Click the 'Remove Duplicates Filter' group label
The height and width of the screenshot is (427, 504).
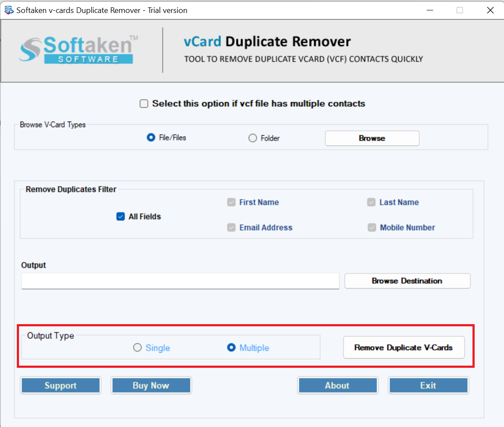click(x=71, y=189)
